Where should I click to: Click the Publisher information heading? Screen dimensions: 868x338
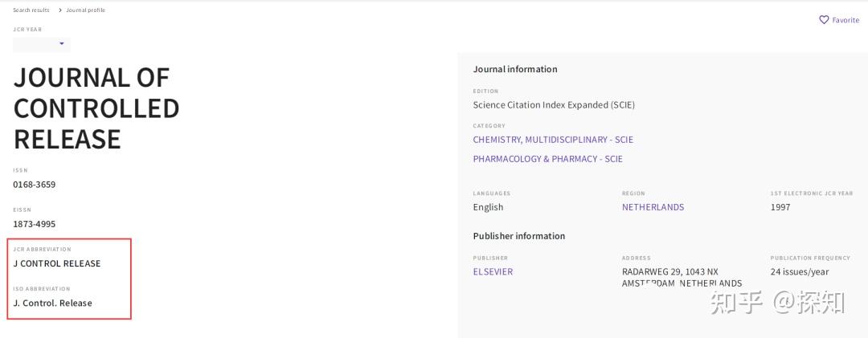click(519, 236)
